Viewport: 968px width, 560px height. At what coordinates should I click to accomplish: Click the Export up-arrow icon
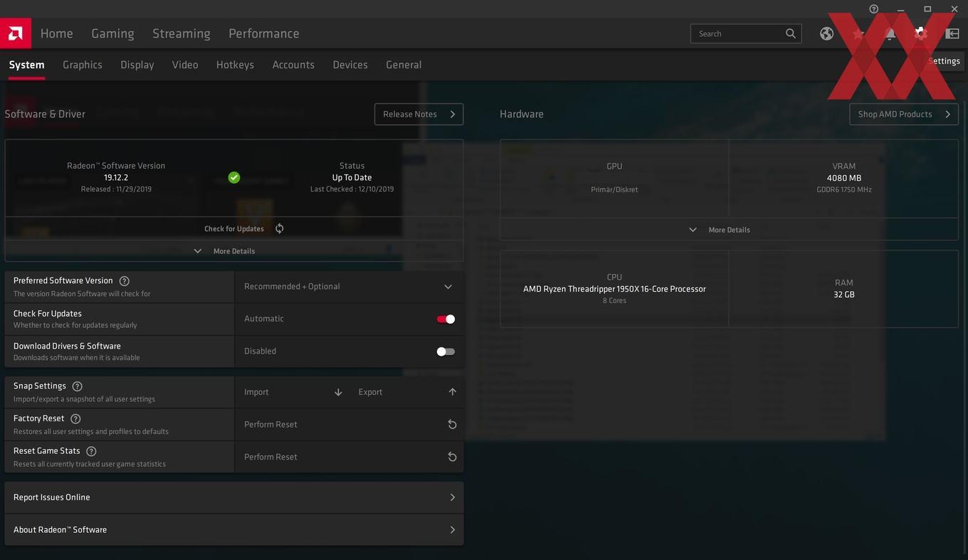click(452, 392)
